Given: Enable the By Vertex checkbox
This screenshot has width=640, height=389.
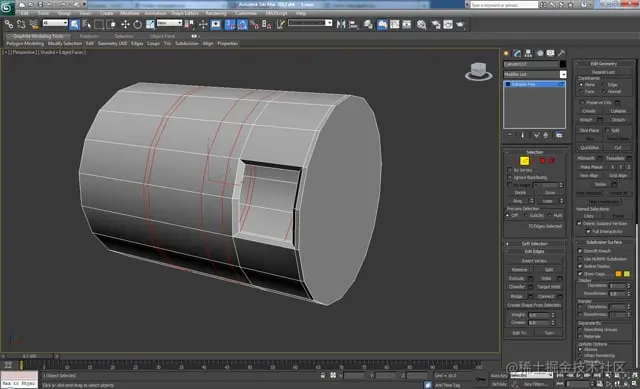Looking at the screenshot, I should 509,170.
